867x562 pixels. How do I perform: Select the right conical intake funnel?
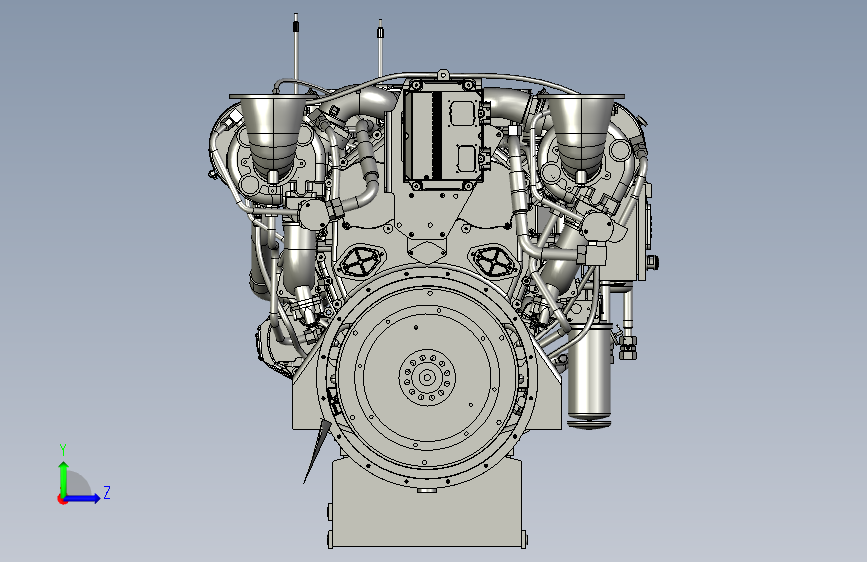point(581,136)
